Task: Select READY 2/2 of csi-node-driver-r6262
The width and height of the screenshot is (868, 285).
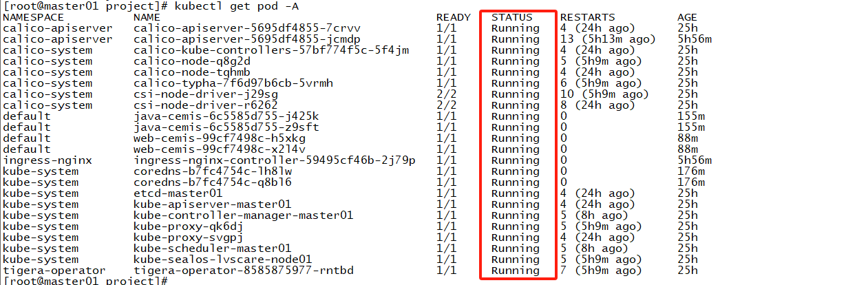Action: 447,105
